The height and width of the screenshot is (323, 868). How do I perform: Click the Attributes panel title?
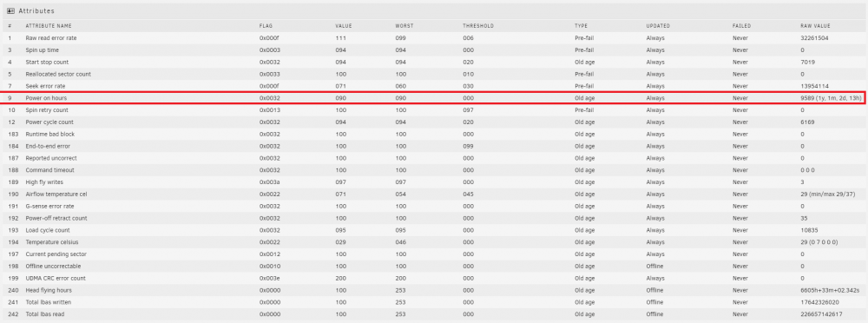pyautogui.click(x=36, y=11)
